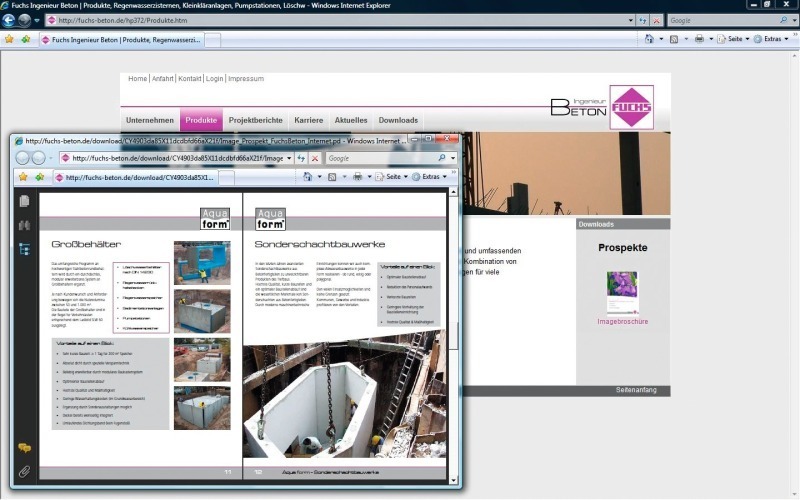Open the PDF pages thumbnail panel icon

[24, 201]
